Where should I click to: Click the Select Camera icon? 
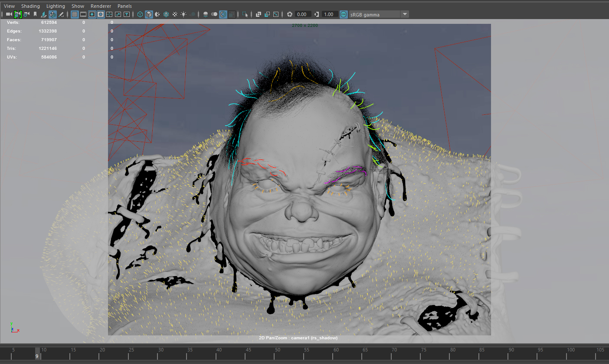tap(9, 14)
